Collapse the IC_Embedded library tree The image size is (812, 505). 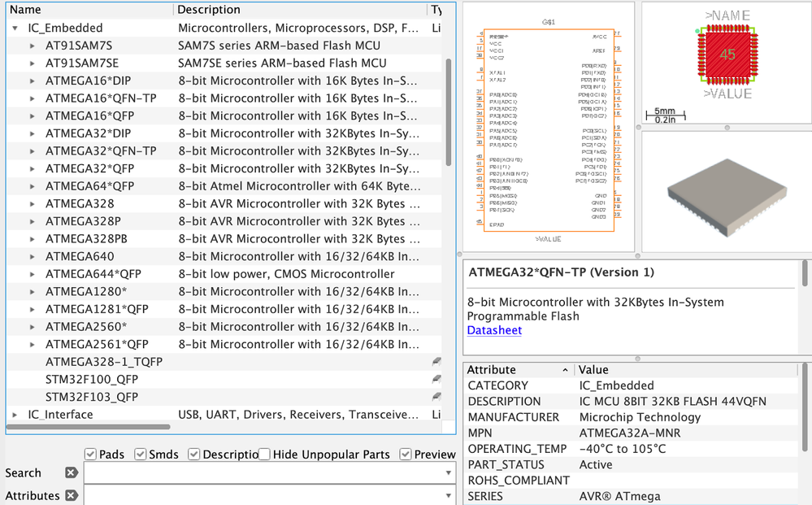tap(15, 28)
